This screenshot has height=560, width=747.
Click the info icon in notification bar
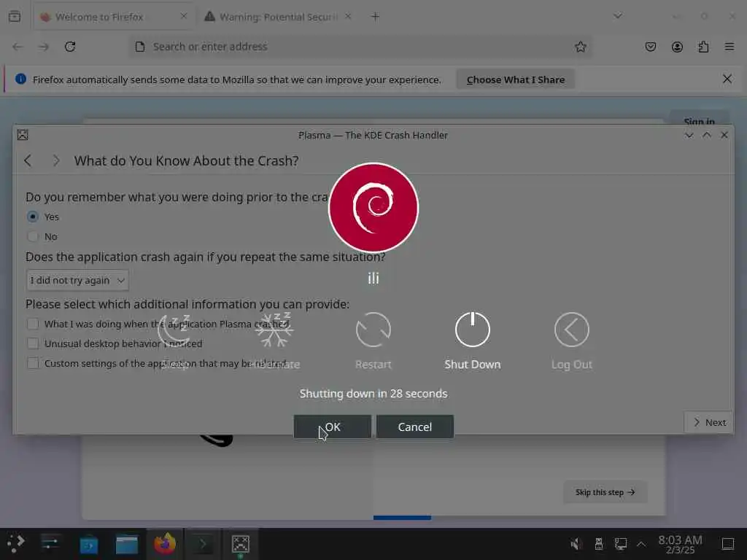20,79
